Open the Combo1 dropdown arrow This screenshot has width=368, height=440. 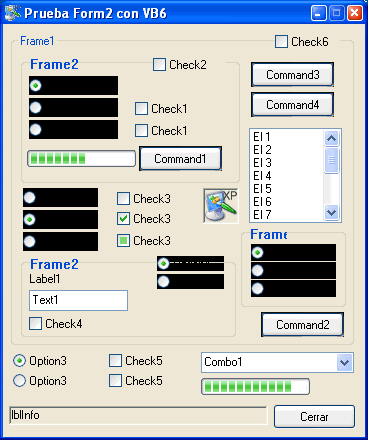(344, 362)
